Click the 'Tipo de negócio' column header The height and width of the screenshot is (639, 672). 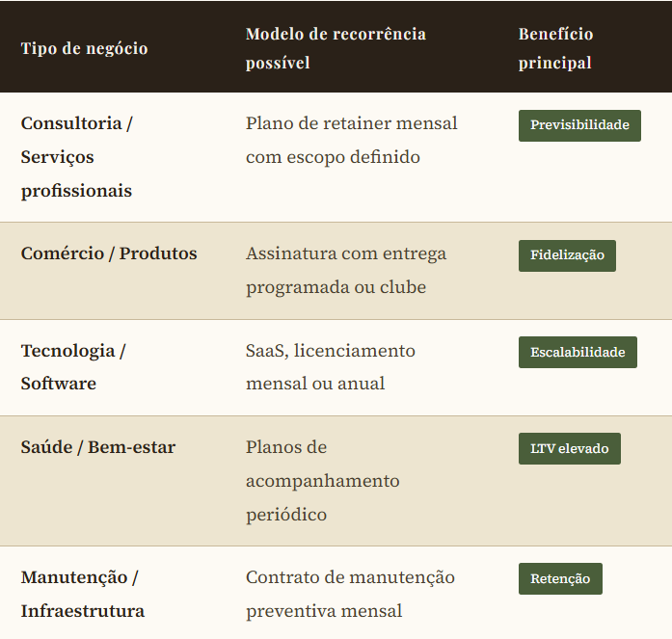pyautogui.click(x=84, y=48)
